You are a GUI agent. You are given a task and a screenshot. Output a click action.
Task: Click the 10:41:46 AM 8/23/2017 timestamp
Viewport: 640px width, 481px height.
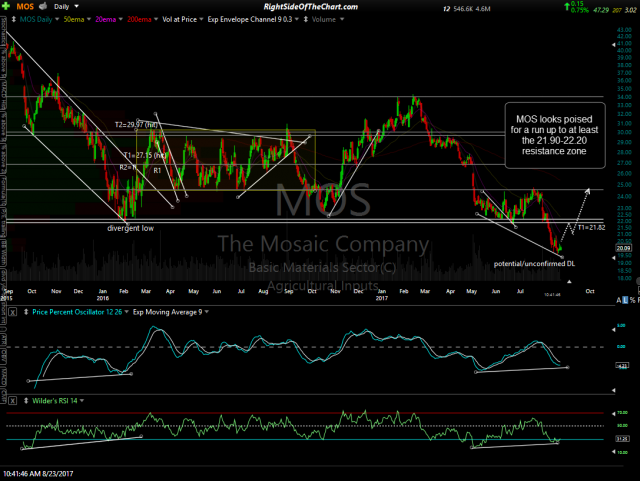click(x=38, y=474)
